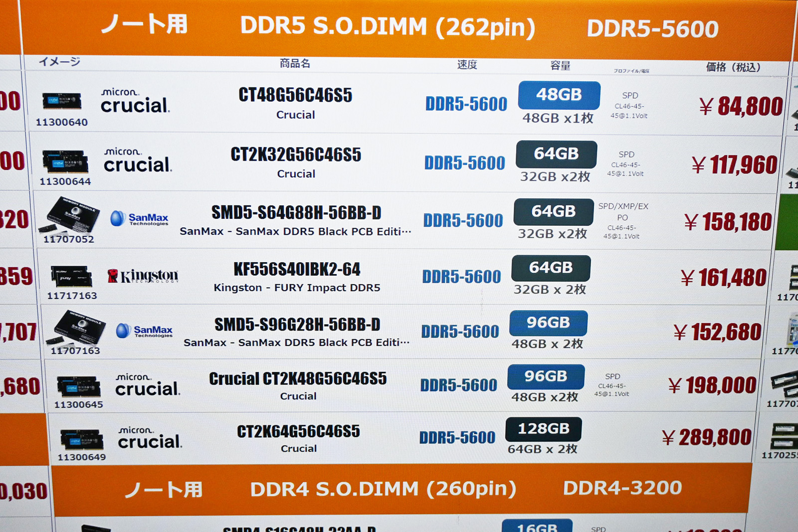Open the Kingston FURY image labeled 11717163

(x=72, y=276)
